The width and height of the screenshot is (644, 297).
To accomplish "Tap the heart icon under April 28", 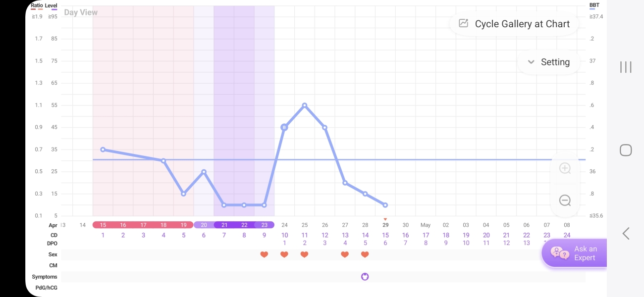I will point(365,254).
